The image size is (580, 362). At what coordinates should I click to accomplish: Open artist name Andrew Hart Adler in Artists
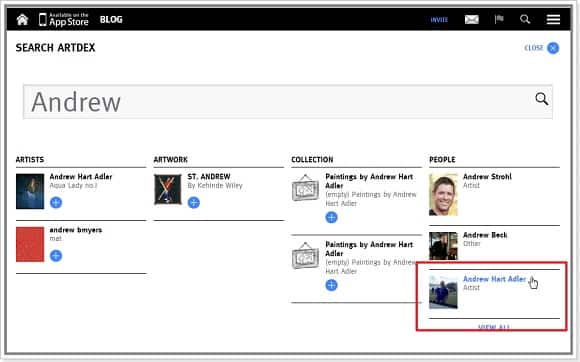pos(81,177)
